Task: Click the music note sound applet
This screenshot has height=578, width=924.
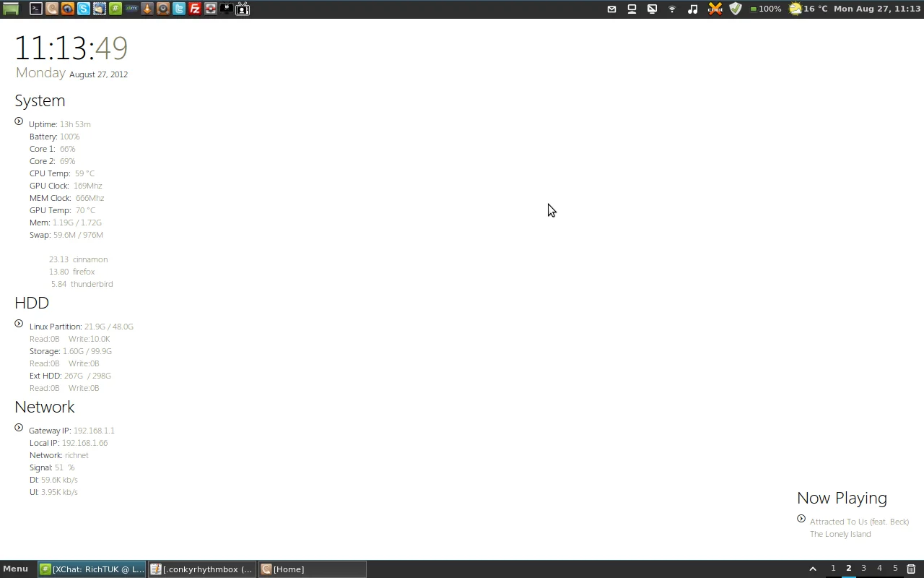Action: 692,9
